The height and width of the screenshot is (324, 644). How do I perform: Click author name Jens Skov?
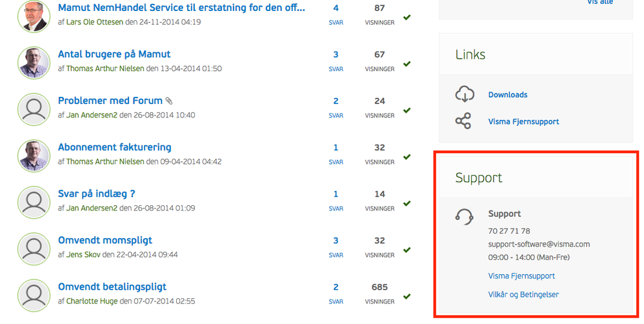coord(83,254)
